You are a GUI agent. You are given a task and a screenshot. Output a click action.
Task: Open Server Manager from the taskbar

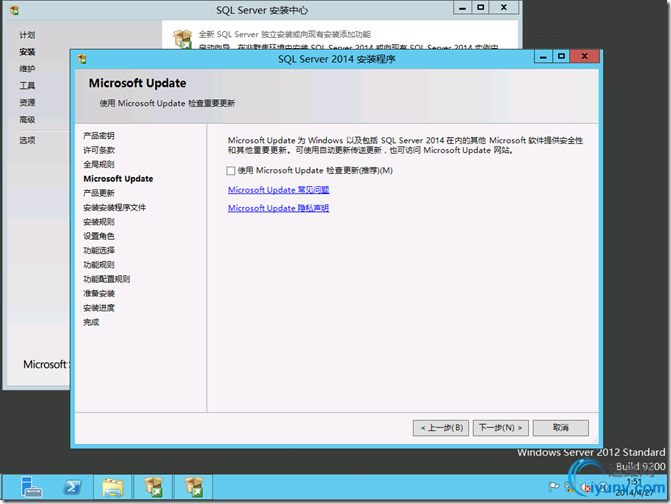point(31,487)
